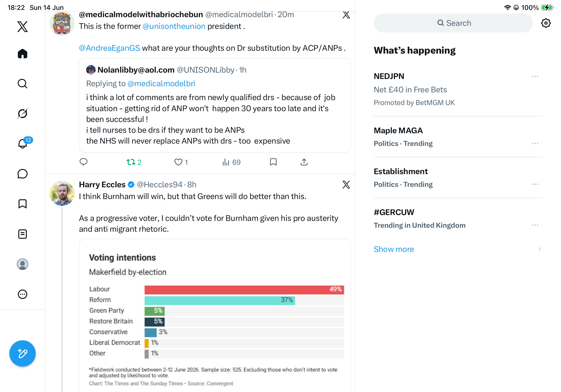Image resolution: width=561 pixels, height=392 pixels.
Task: Click the Search input field
Action: click(453, 23)
